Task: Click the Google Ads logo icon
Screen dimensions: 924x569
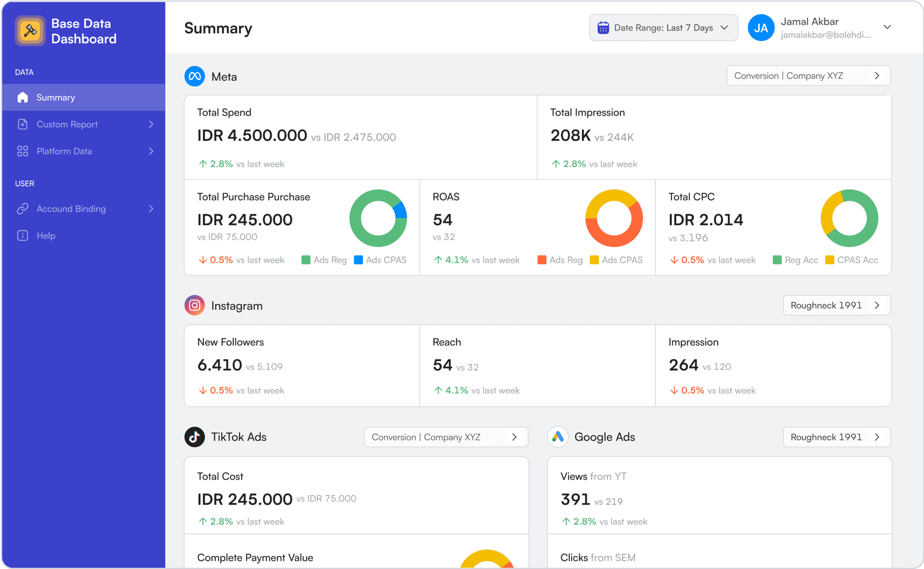Action: 558,437
